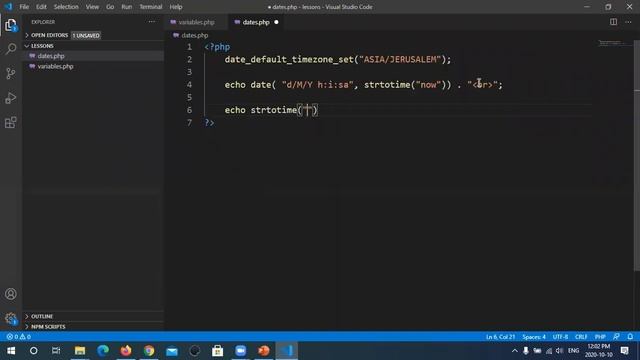The image size is (640, 360).
Task: Open editor more actions menu
Action: [x=628, y=22]
